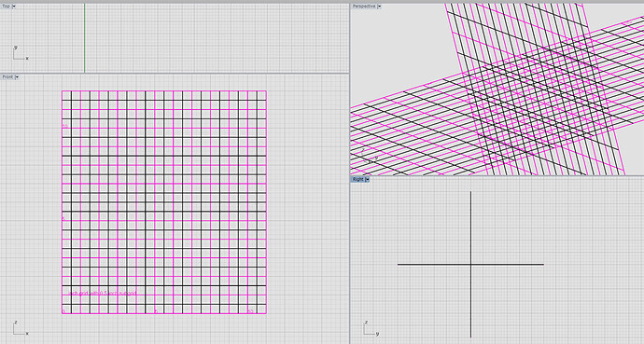Select the magenta 10 label at grid's bottom-right
This screenshot has height=344, width=644.
pos(250,311)
